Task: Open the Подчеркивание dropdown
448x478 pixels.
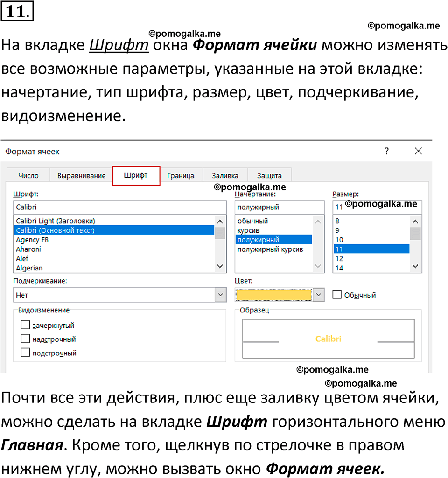Action: [220, 295]
